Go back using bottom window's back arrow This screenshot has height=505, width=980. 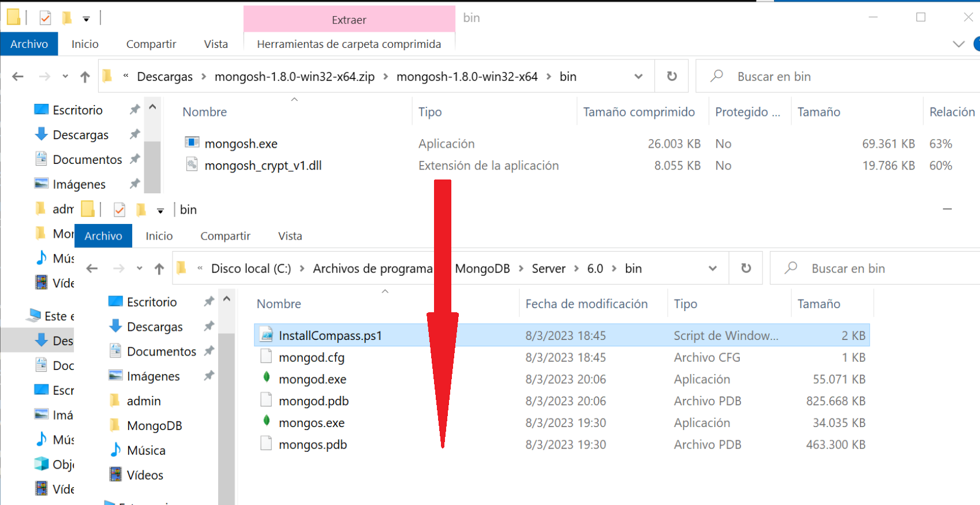pyautogui.click(x=92, y=268)
